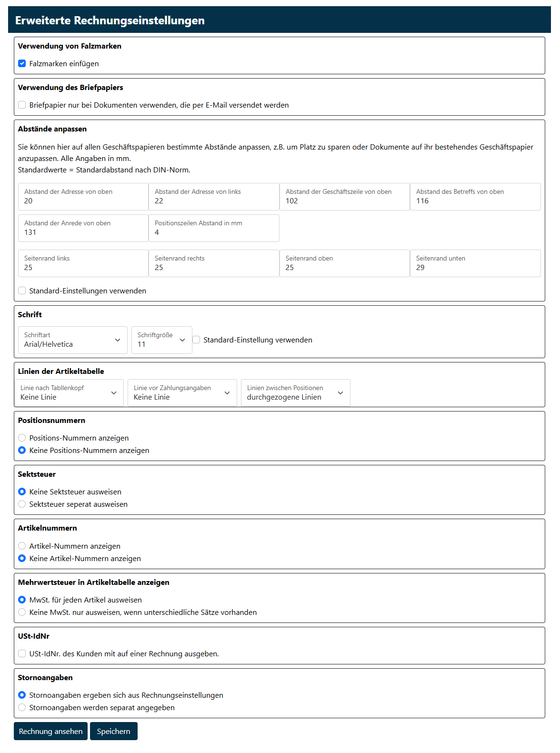The image size is (560, 753).
Task: Open the Schriftart dropdown
Action: pos(72,340)
